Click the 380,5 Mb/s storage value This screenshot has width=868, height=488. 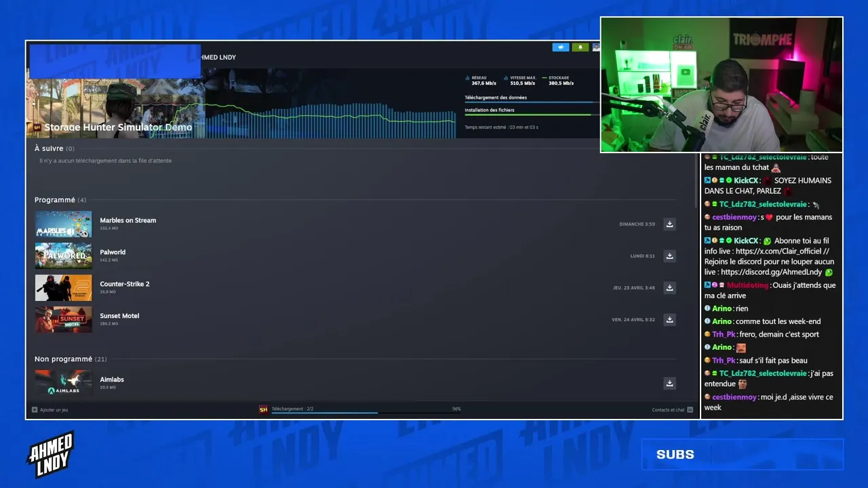(x=561, y=83)
